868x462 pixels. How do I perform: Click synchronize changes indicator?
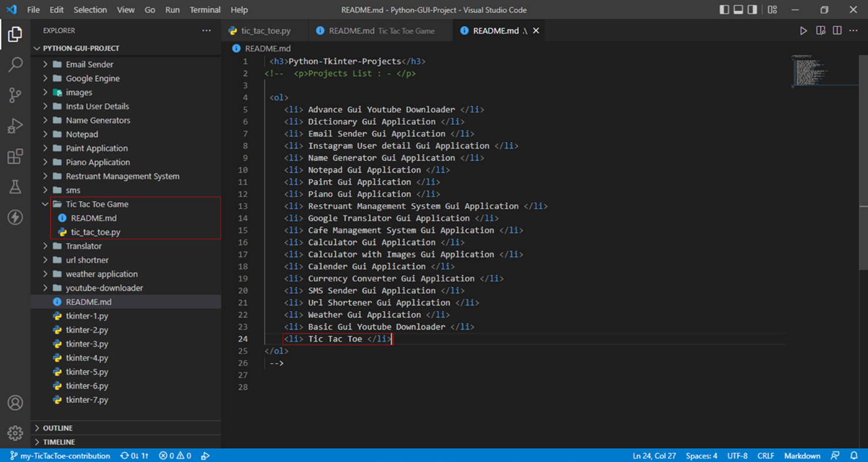point(134,456)
